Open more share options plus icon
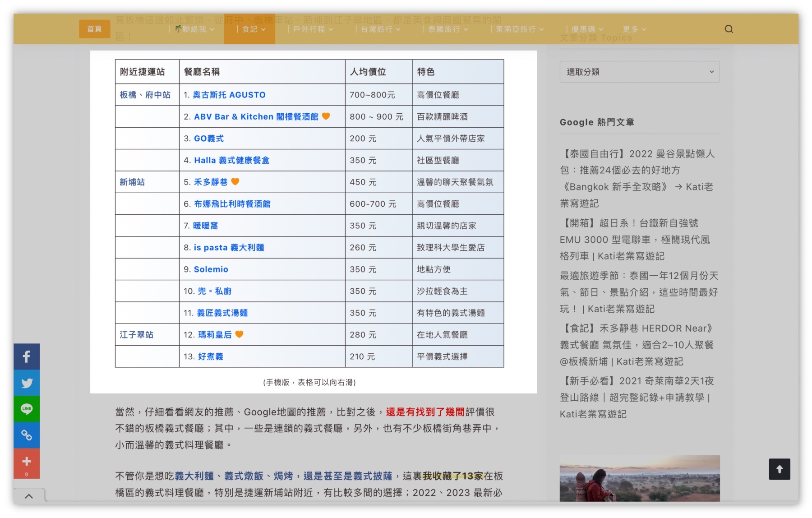This screenshot has height=518, width=812. (27, 462)
